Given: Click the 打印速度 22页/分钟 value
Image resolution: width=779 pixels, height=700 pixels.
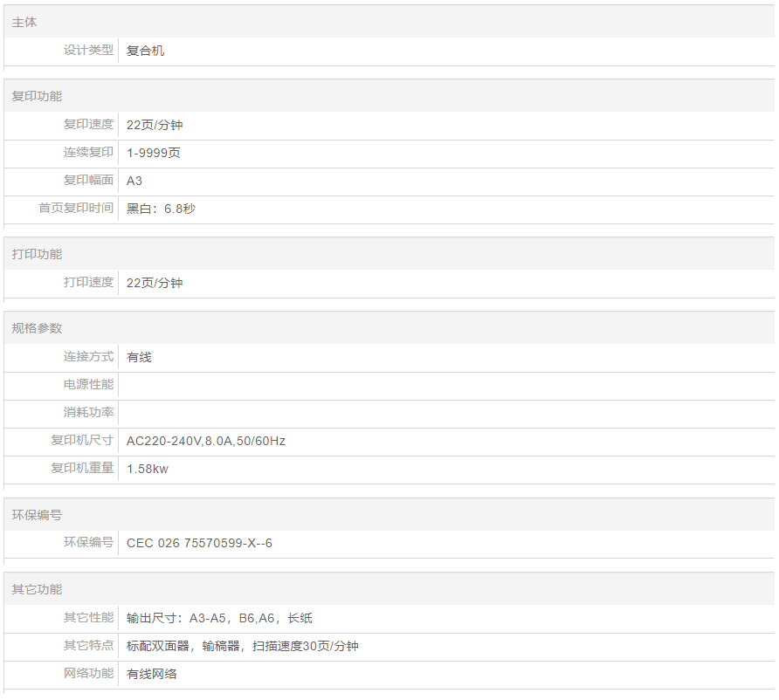Looking at the screenshot, I should point(155,283).
